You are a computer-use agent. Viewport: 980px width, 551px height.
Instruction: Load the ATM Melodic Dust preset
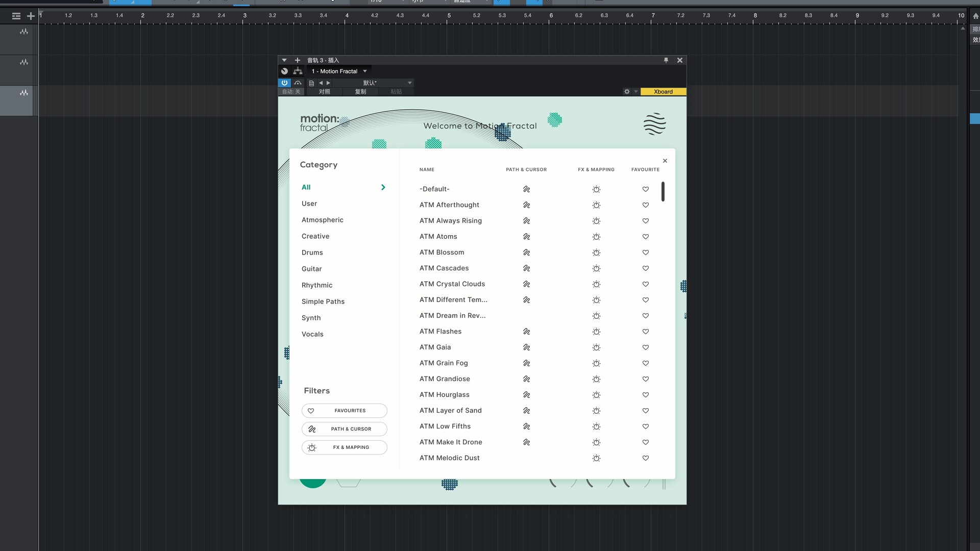coord(450,458)
